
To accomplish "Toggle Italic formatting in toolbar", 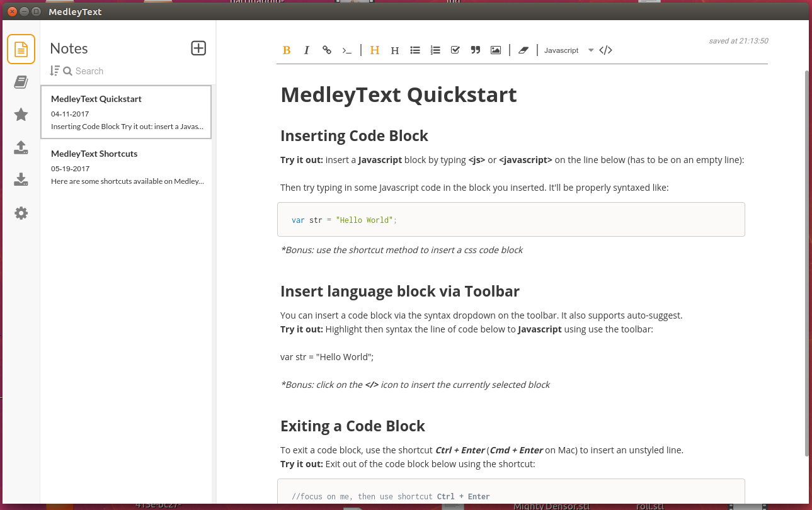I will [307, 50].
